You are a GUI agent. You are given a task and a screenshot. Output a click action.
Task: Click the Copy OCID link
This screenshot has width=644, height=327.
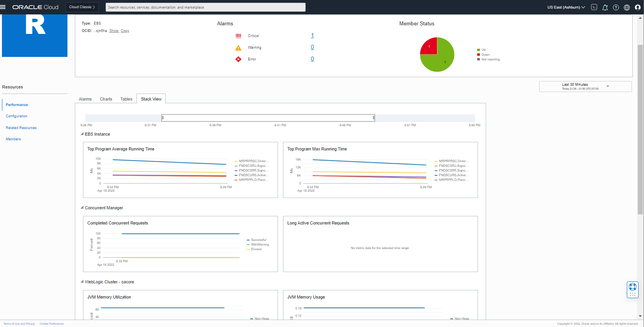(125, 31)
